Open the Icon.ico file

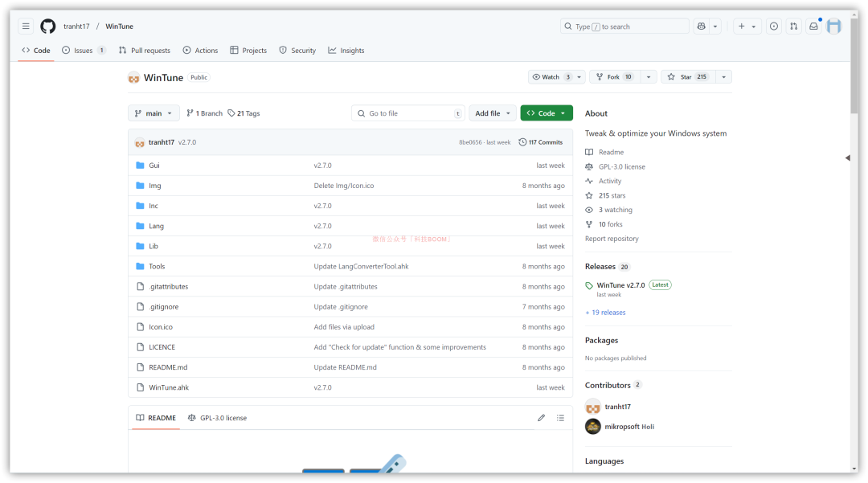pyautogui.click(x=161, y=327)
